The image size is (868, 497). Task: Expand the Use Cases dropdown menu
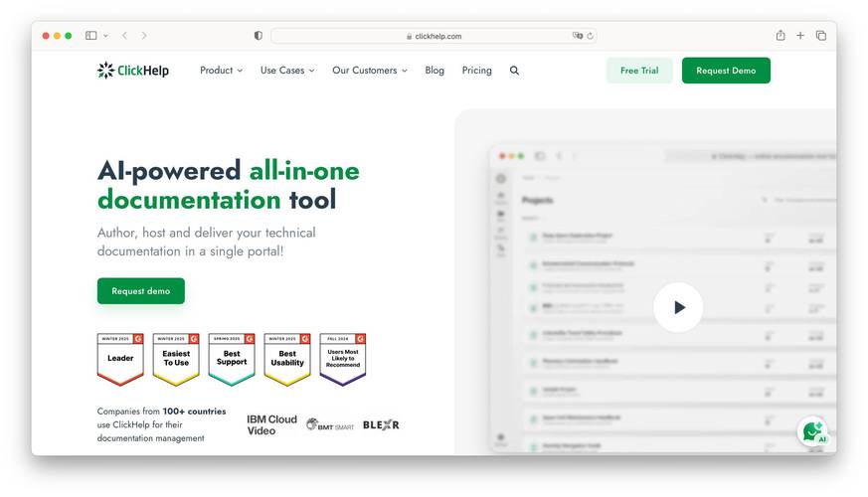(287, 71)
